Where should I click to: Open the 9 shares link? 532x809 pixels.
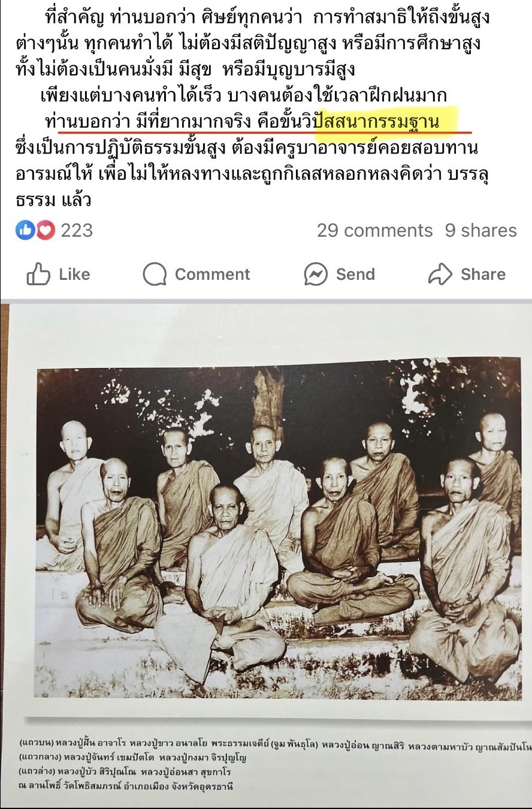pos(480,230)
